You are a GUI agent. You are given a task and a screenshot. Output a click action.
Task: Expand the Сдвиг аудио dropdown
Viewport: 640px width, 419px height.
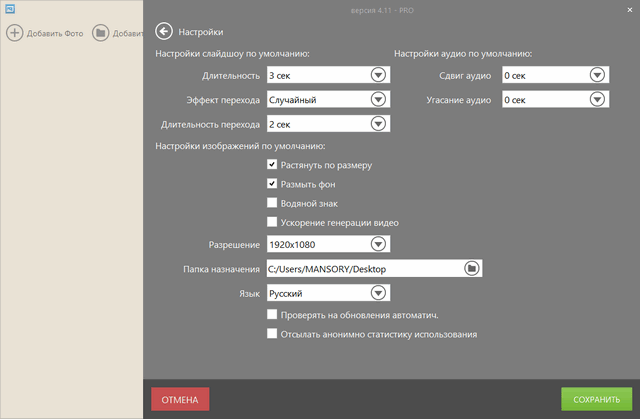coord(597,75)
